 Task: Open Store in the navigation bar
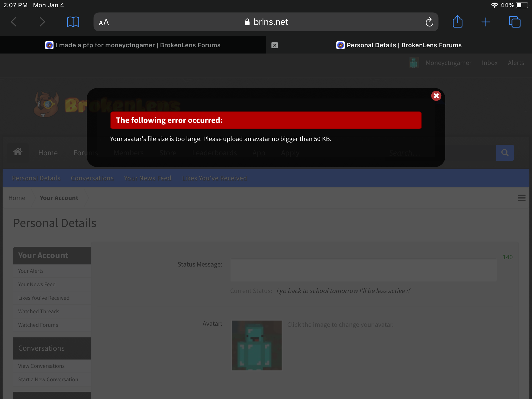pos(168,153)
